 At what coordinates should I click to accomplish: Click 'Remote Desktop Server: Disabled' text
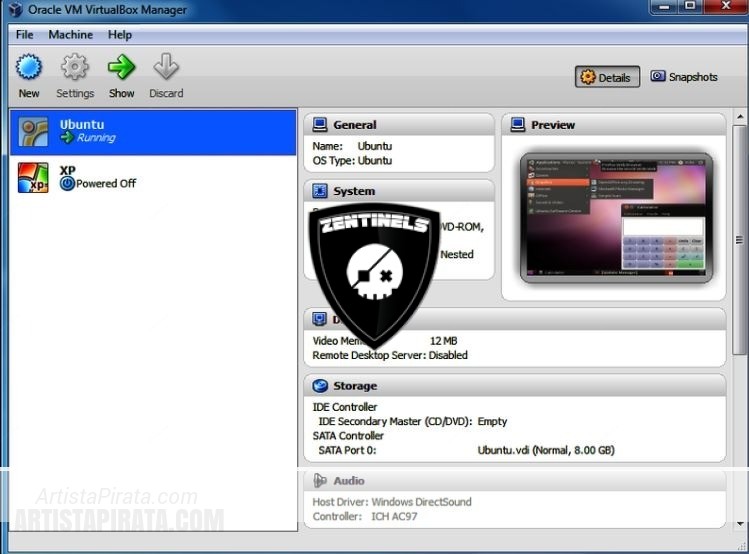pyautogui.click(x=390, y=355)
